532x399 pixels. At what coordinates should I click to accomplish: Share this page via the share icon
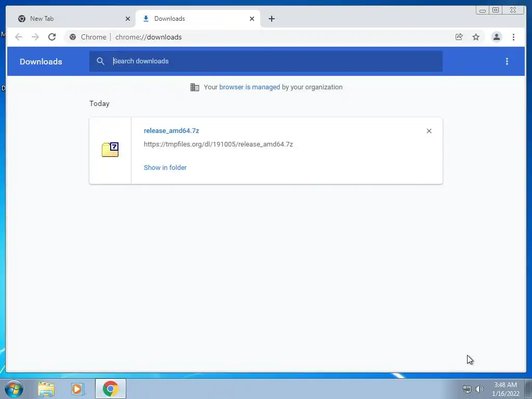(459, 37)
